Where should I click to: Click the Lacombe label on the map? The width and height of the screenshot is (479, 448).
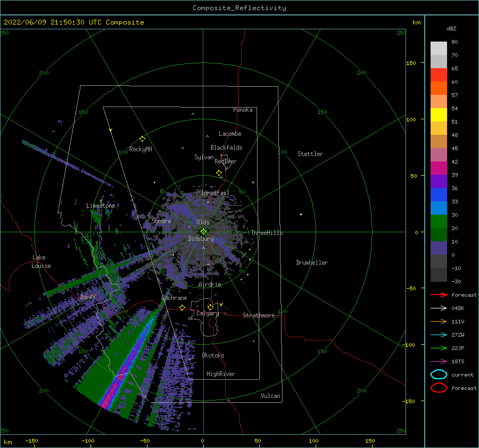230,134
